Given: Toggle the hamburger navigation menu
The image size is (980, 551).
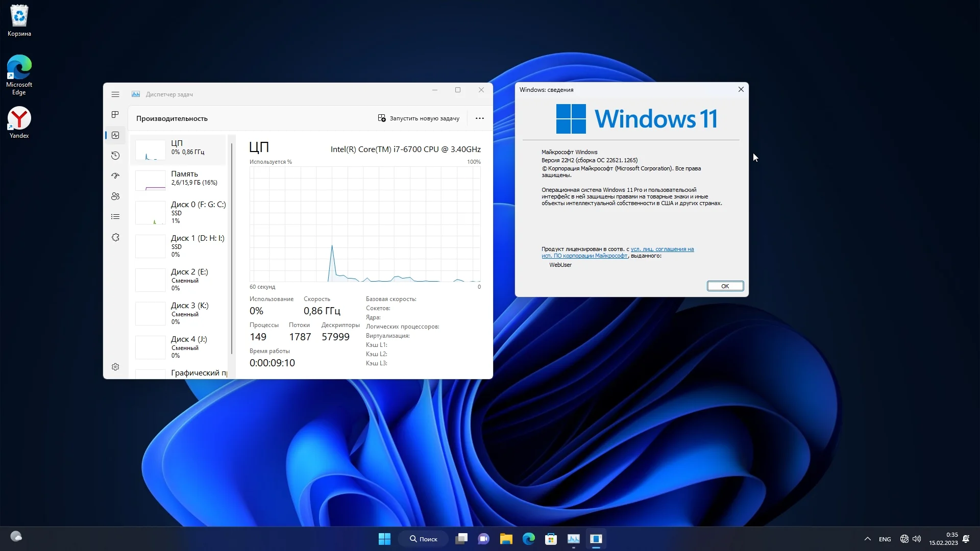Looking at the screenshot, I should coord(115,94).
